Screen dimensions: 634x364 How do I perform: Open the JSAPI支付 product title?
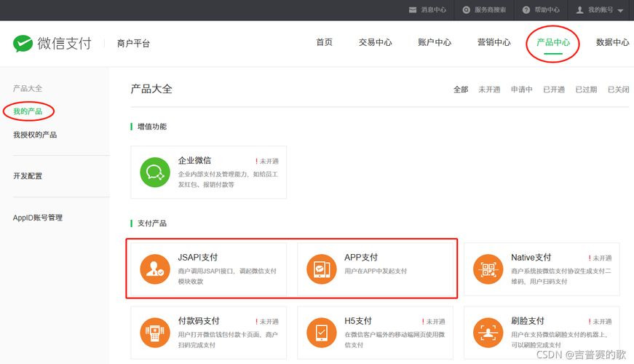pyautogui.click(x=198, y=257)
